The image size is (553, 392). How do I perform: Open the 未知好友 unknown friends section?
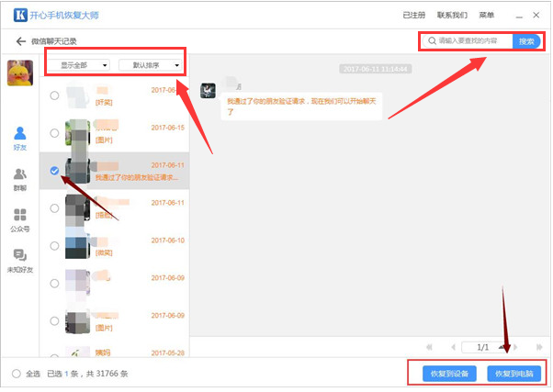[x=19, y=261]
